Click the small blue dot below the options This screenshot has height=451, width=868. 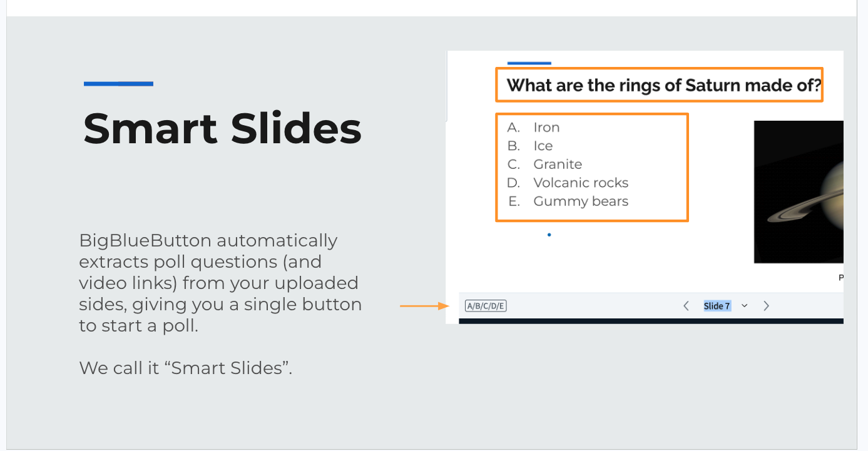[x=549, y=235]
